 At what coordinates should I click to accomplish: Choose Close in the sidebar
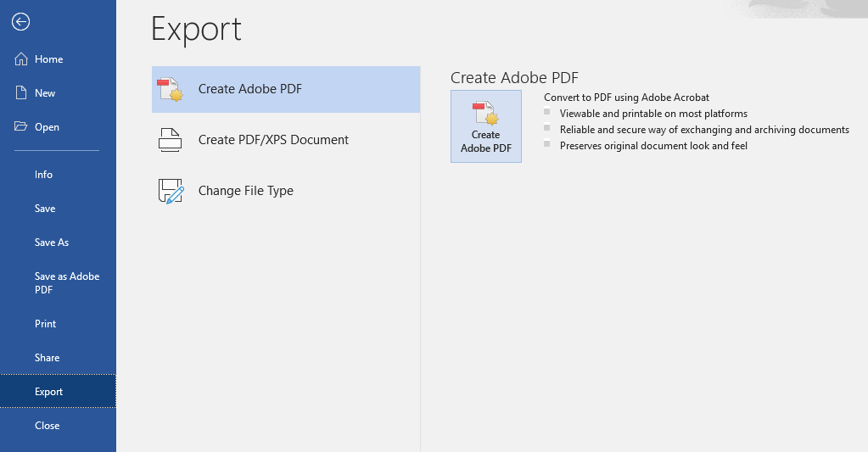(x=59, y=426)
